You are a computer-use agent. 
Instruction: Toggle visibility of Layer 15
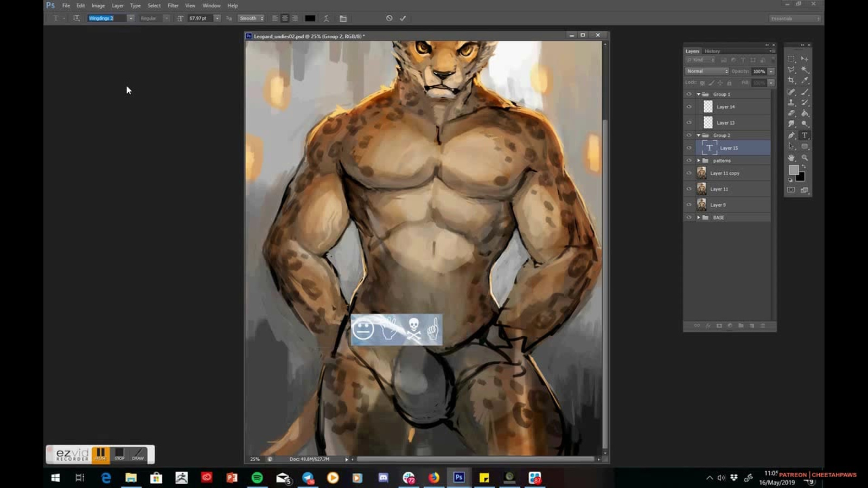689,148
